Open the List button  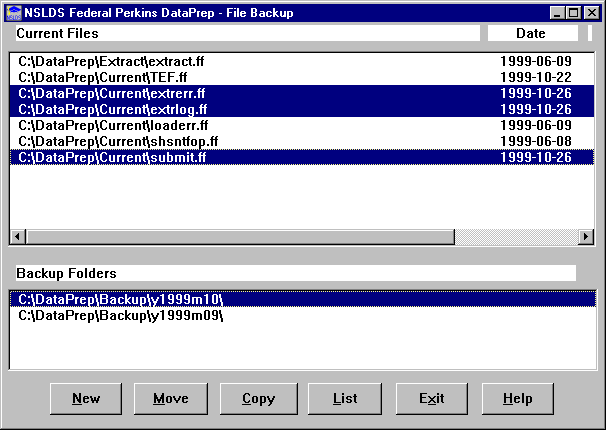tap(345, 399)
